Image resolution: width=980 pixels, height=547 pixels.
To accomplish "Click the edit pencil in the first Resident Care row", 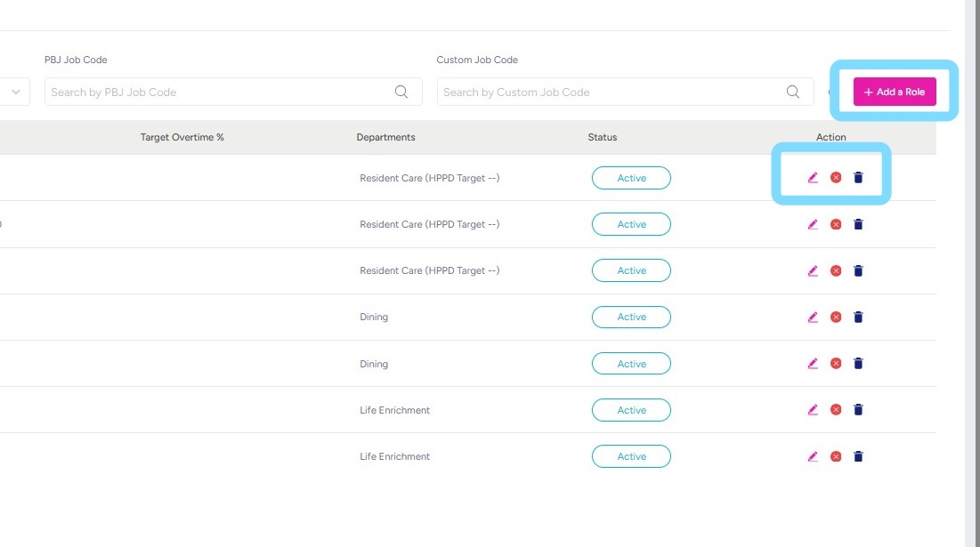I will 813,178.
